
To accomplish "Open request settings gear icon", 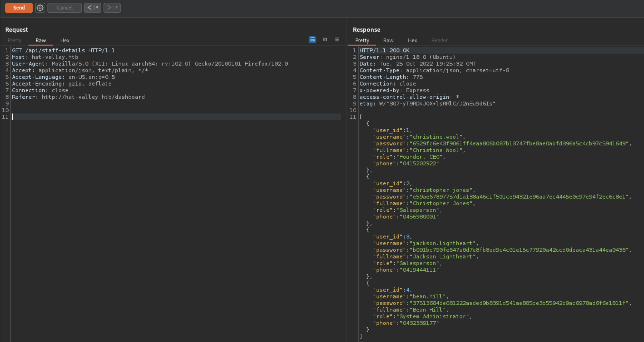I will (40, 8).
